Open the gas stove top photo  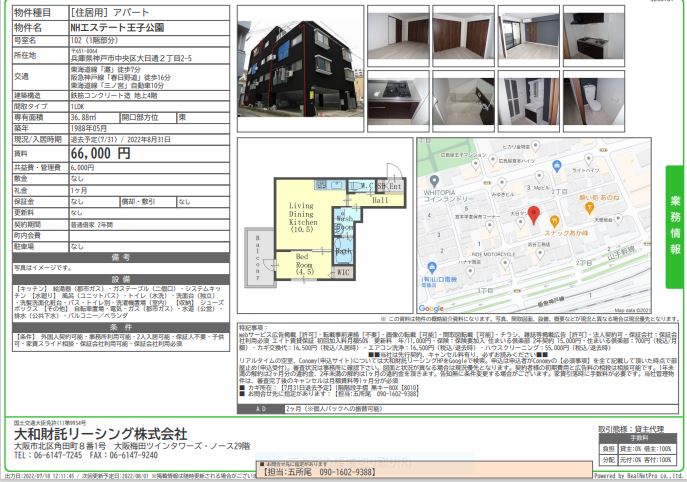point(398,101)
